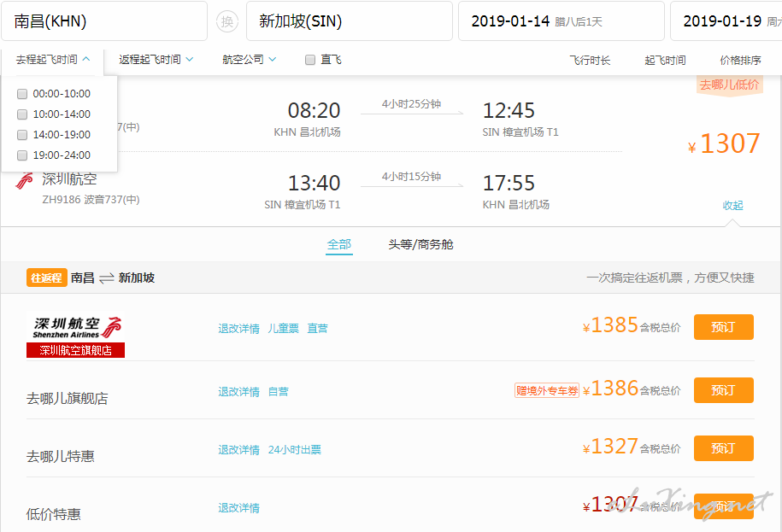Image resolution: width=782 pixels, height=532 pixels.
Task: Click the 自营 link
Action: click(x=279, y=392)
